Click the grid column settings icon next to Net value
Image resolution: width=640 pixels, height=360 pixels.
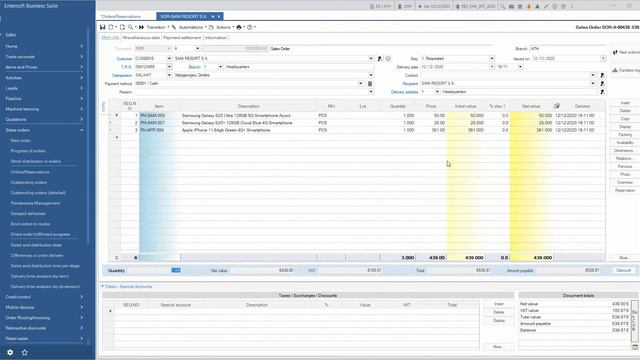(557, 106)
